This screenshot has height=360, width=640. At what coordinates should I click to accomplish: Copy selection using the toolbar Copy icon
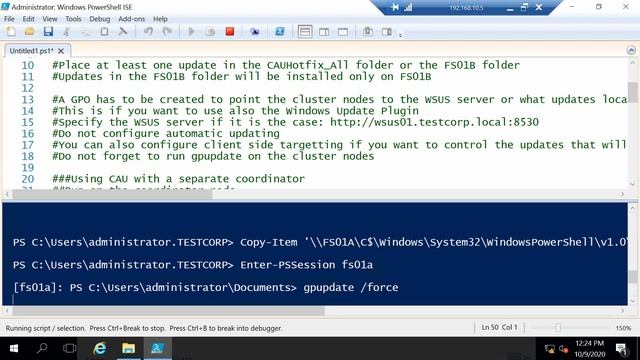(85, 31)
